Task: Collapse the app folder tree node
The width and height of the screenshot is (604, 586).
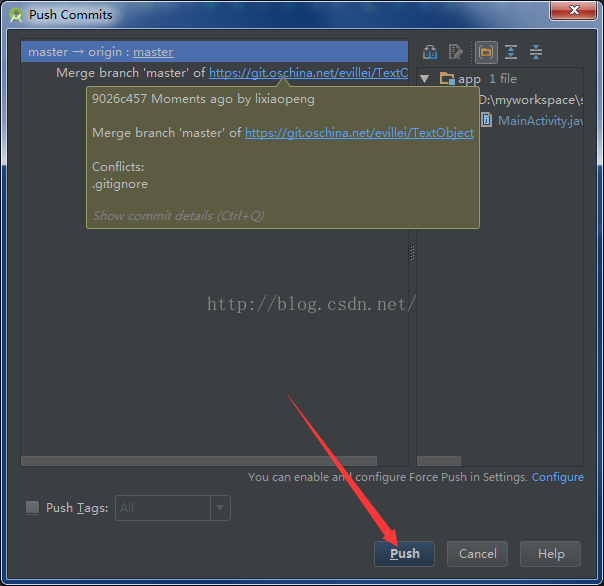Action: pos(424,79)
